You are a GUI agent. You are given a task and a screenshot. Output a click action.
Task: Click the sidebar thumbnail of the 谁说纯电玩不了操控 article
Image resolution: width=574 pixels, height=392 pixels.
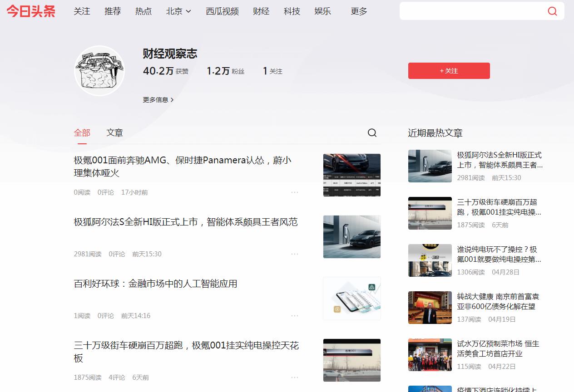(430, 260)
